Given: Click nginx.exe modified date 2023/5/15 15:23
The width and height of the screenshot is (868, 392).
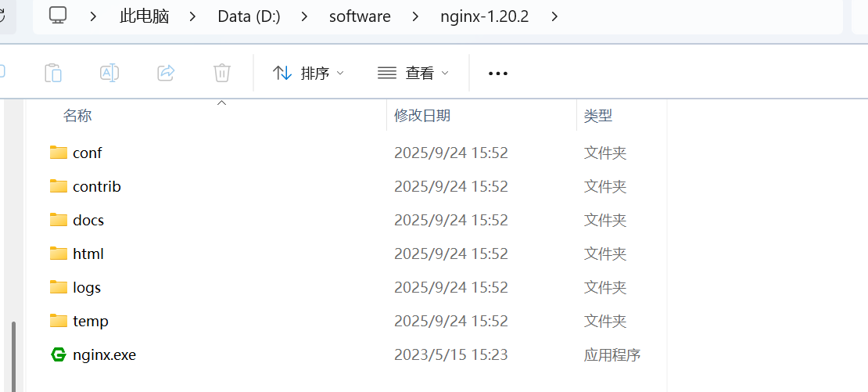Looking at the screenshot, I should click(451, 355).
